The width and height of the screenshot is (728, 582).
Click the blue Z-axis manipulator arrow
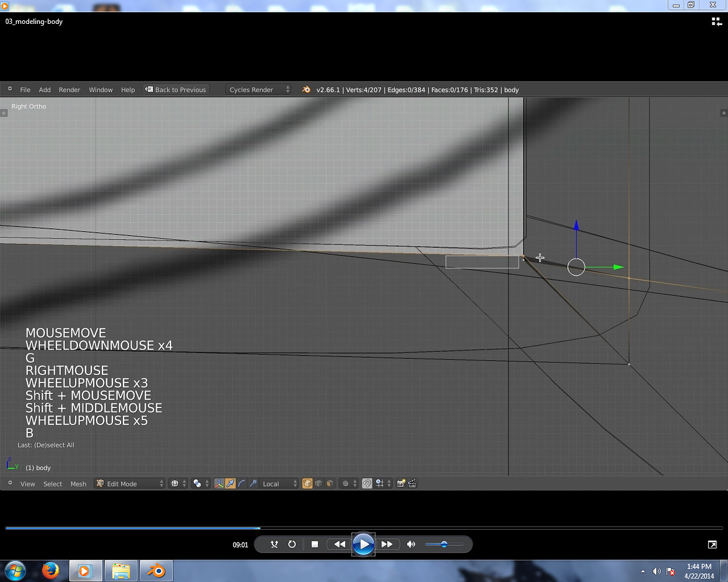coord(576,225)
